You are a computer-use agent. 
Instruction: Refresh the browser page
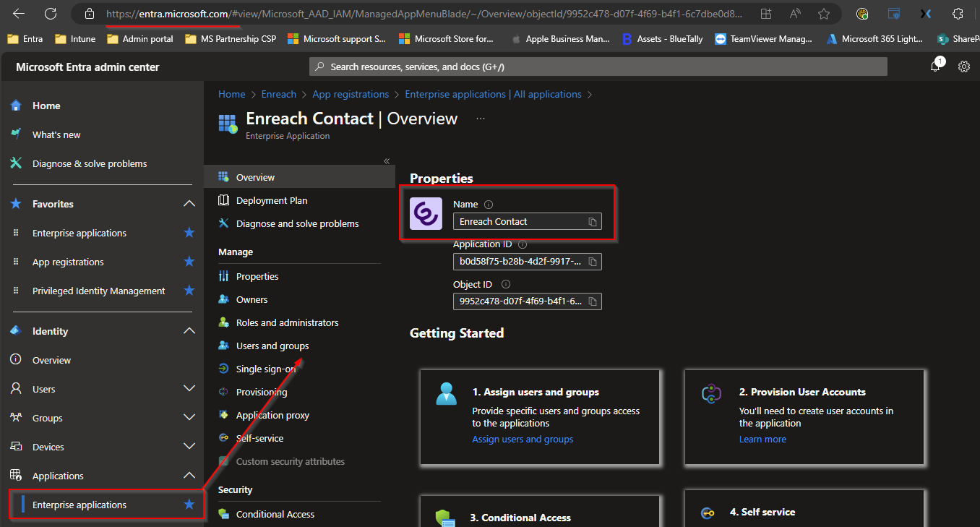[50, 14]
